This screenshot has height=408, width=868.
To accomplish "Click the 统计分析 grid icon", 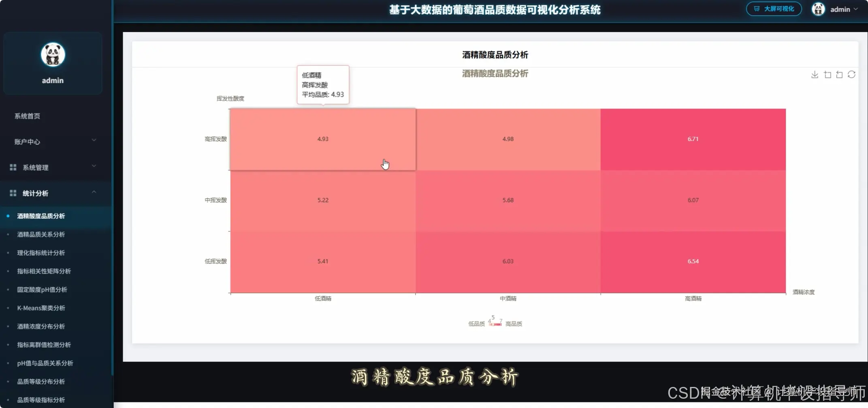I will click(x=13, y=193).
